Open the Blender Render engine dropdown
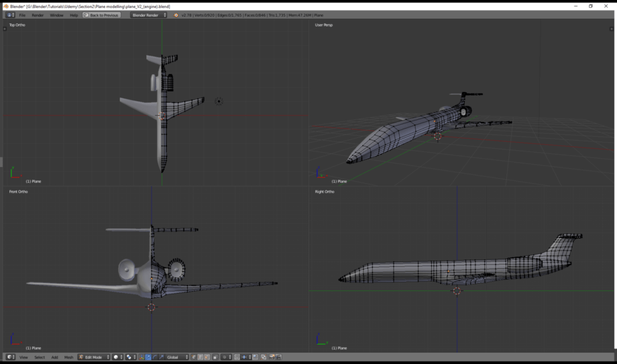This screenshot has height=364, width=617. 149,15
